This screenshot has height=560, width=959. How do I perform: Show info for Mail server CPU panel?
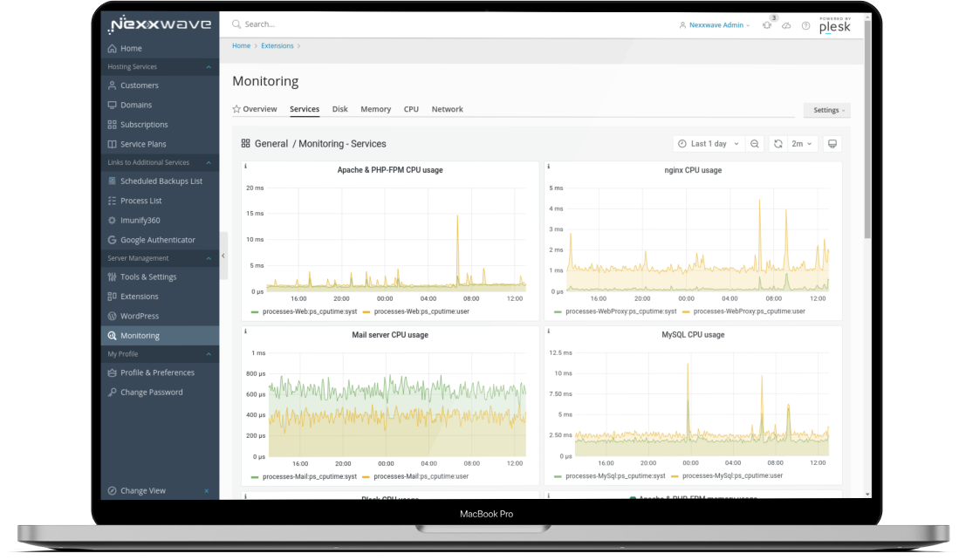point(246,331)
